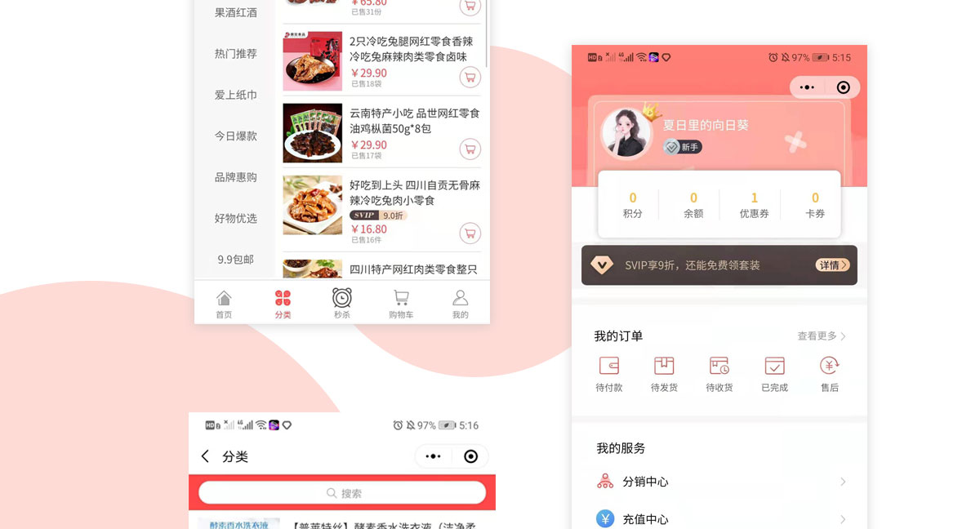View the 优惠券 coupon count

pyautogui.click(x=754, y=205)
